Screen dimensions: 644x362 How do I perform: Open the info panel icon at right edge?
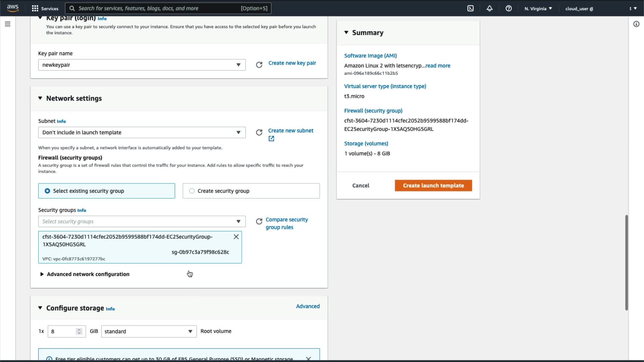636,24
